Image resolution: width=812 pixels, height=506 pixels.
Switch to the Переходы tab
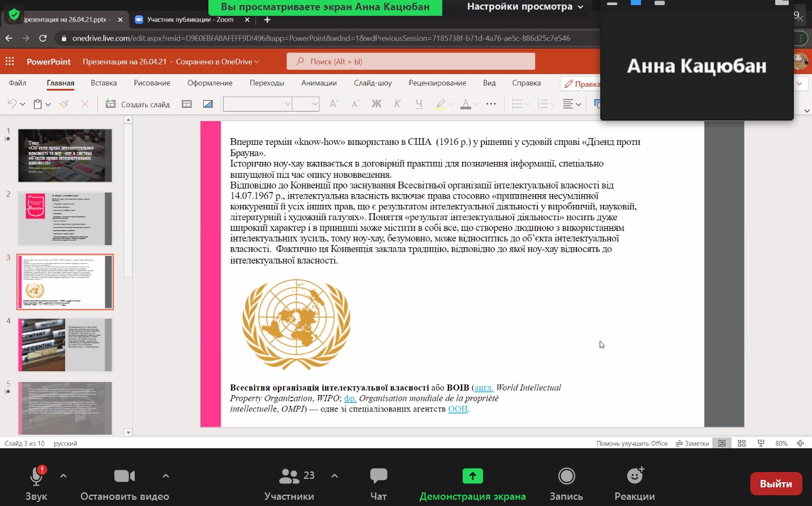click(267, 83)
